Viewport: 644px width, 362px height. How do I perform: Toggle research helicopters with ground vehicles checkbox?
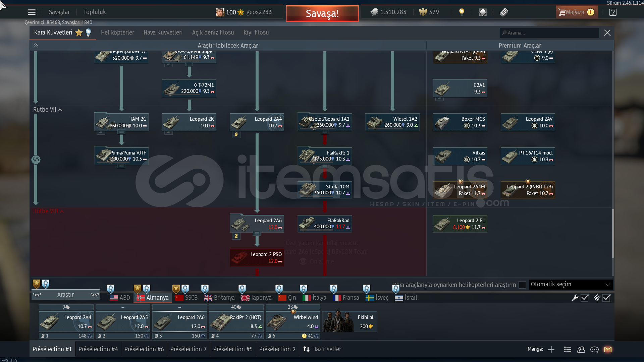pyautogui.click(x=522, y=285)
